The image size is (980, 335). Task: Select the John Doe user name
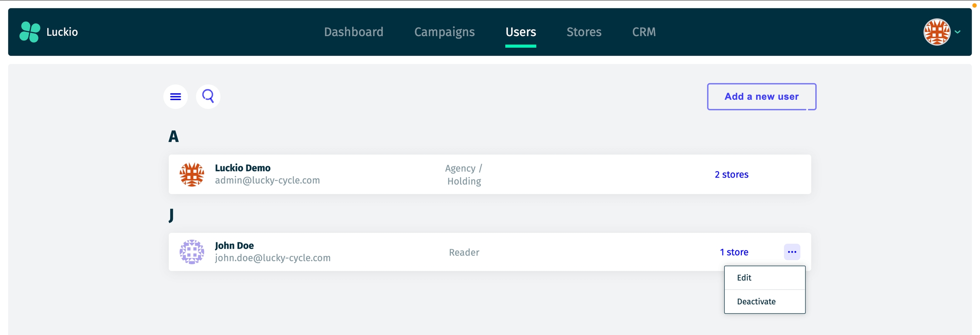pos(234,246)
